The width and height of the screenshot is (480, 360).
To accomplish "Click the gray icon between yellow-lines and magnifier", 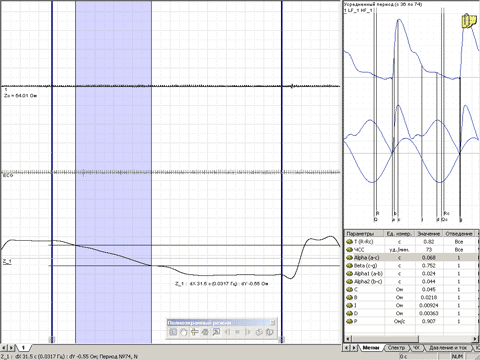I will 205,332.
